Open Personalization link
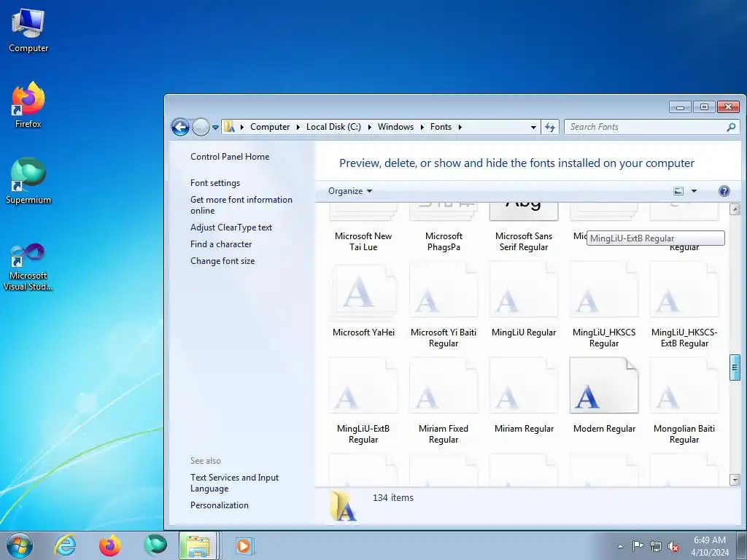Image resolution: width=747 pixels, height=560 pixels. point(219,505)
